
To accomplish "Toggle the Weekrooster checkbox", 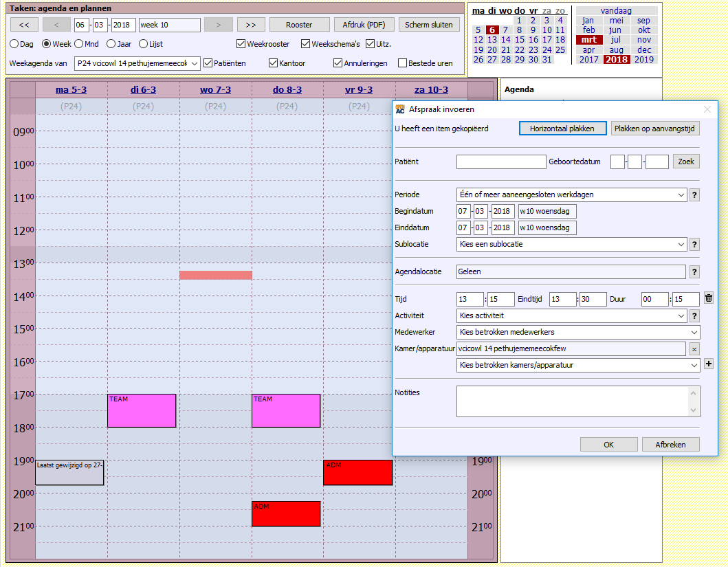I will tap(241, 44).
